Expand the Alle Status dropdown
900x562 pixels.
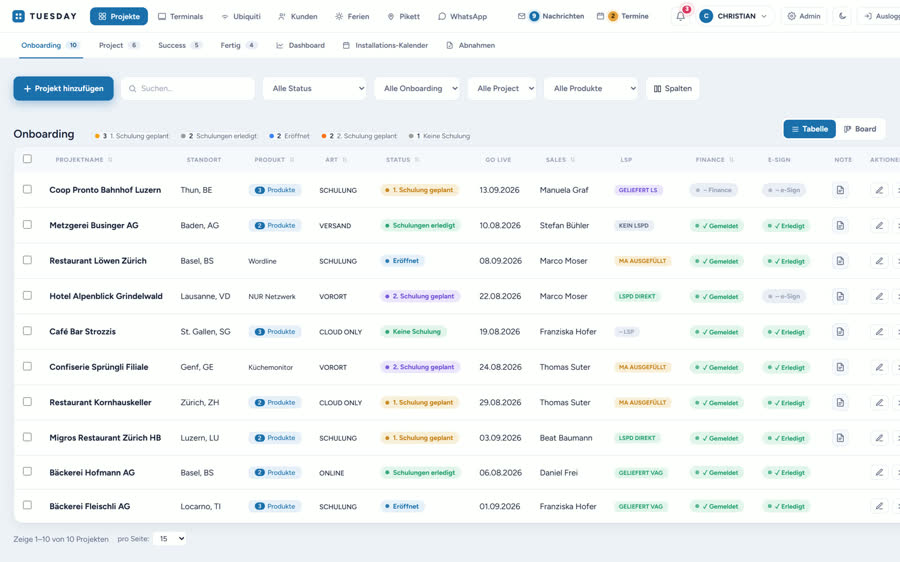[314, 88]
